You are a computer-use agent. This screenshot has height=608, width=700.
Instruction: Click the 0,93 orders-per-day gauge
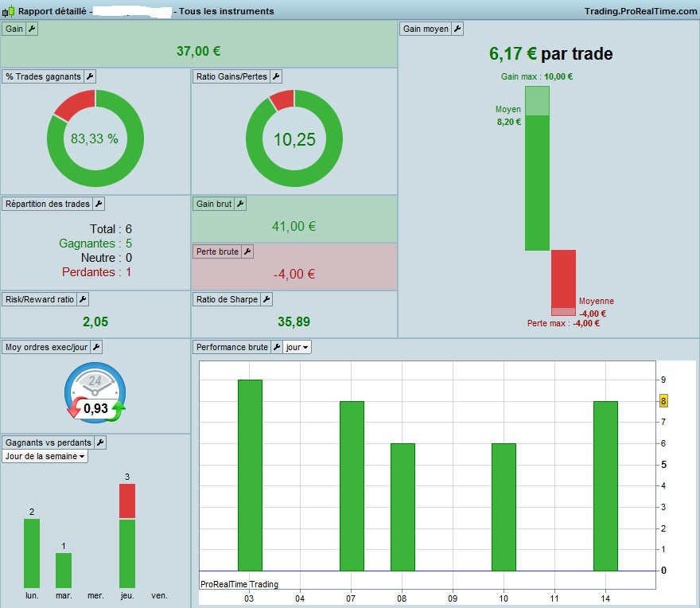pos(95,392)
